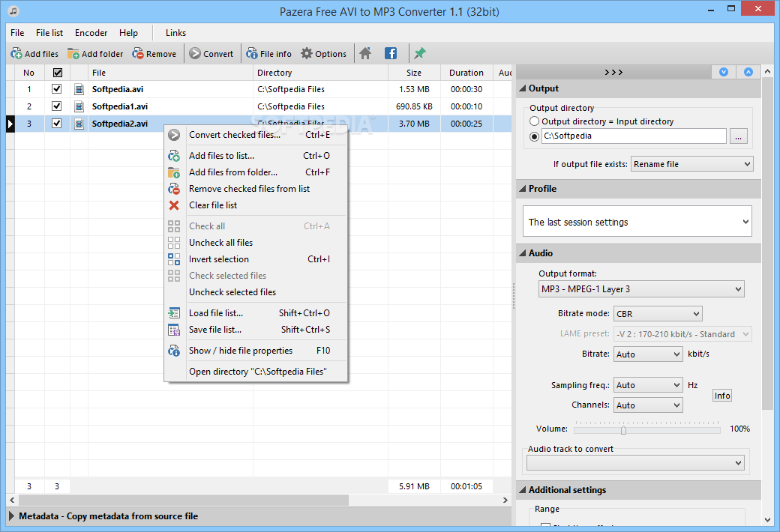Adjust the Volume slider thumb
780x532 pixels.
[x=623, y=430]
